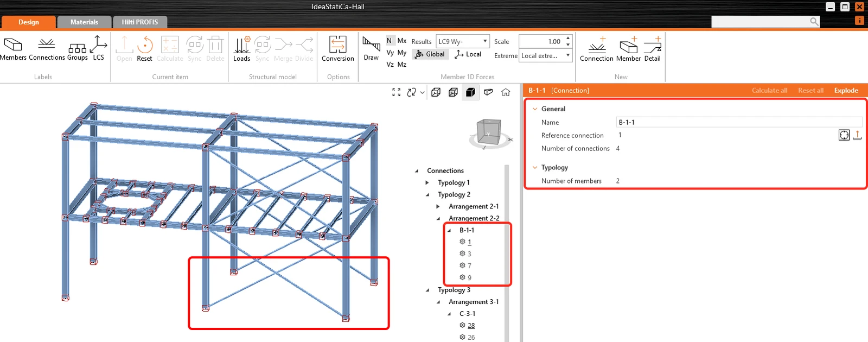The width and height of the screenshot is (868, 342).
Task: Click the perspective view icon
Action: tap(488, 92)
